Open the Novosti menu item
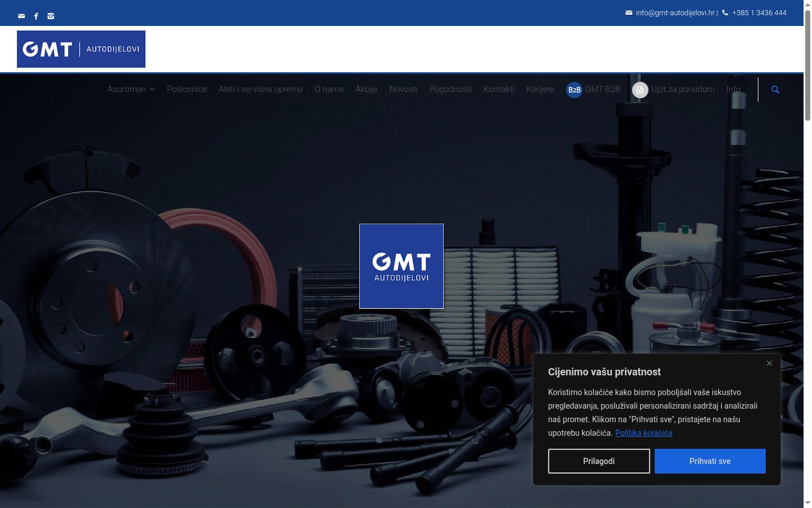The width and height of the screenshot is (812, 508). click(403, 89)
